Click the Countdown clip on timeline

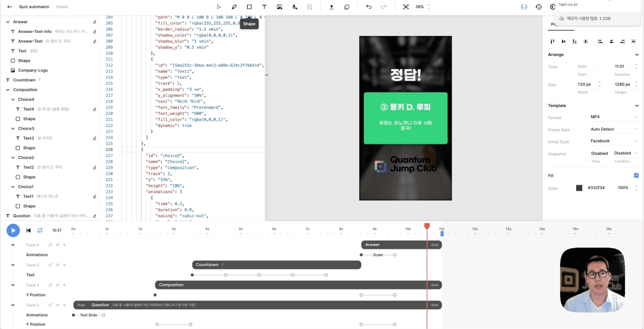277,265
